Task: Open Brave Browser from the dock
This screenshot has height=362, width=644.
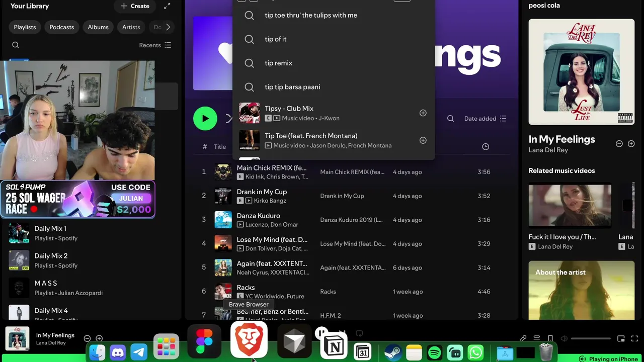Action: click(249, 340)
